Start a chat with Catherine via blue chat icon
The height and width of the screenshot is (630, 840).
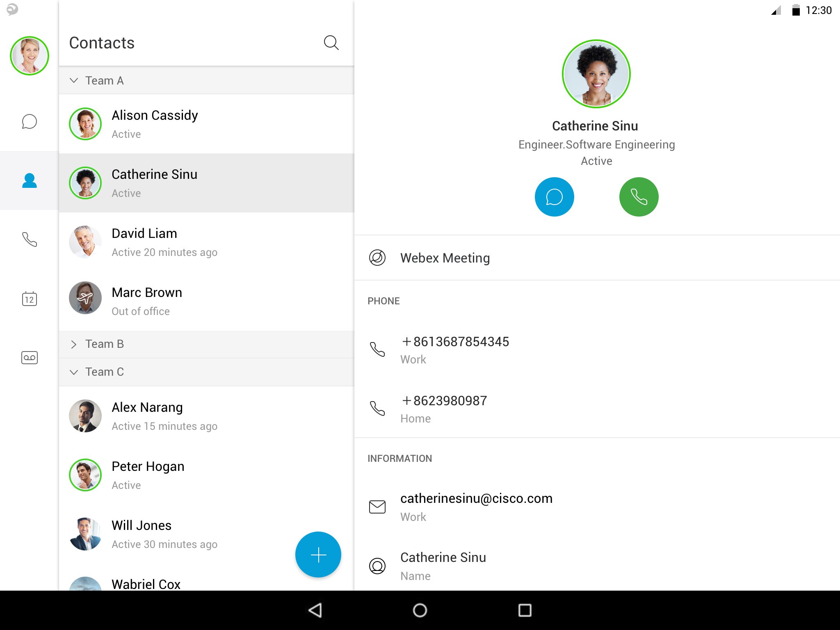555,196
